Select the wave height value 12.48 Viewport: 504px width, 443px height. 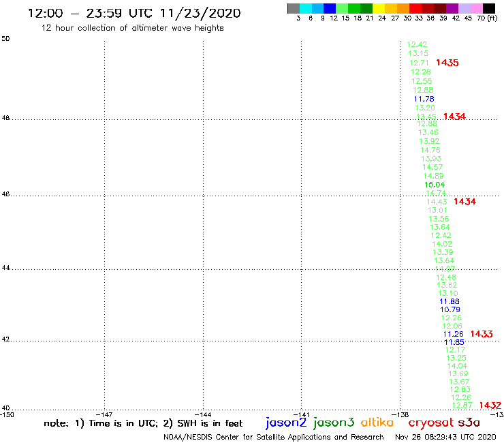pyautogui.click(x=446, y=277)
